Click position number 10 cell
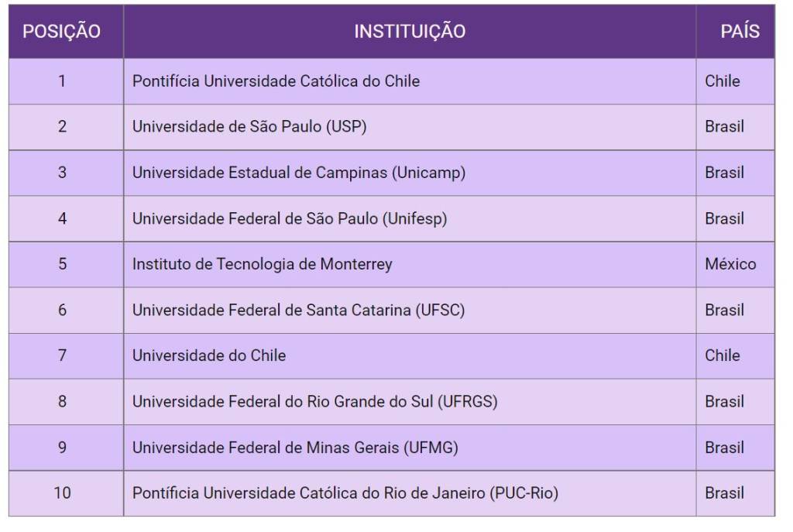This screenshot has width=793, height=532. click(62, 493)
